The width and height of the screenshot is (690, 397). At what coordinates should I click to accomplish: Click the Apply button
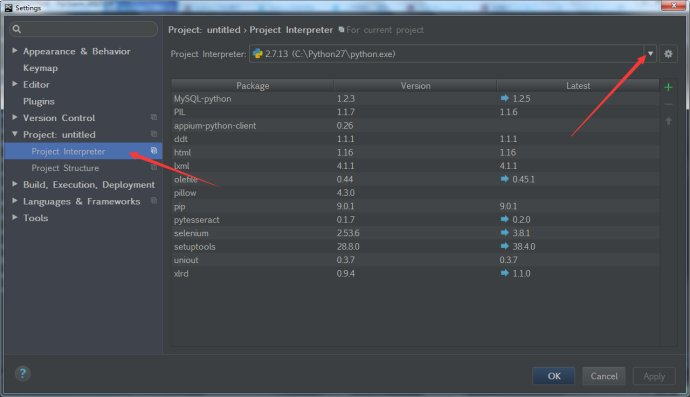pyautogui.click(x=654, y=376)
